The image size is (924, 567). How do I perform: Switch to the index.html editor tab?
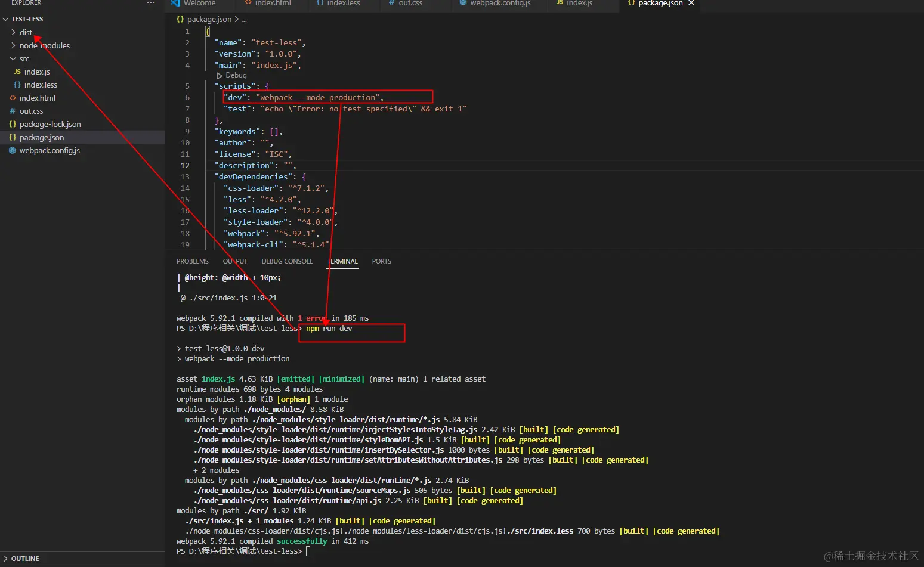coord(273,3)
